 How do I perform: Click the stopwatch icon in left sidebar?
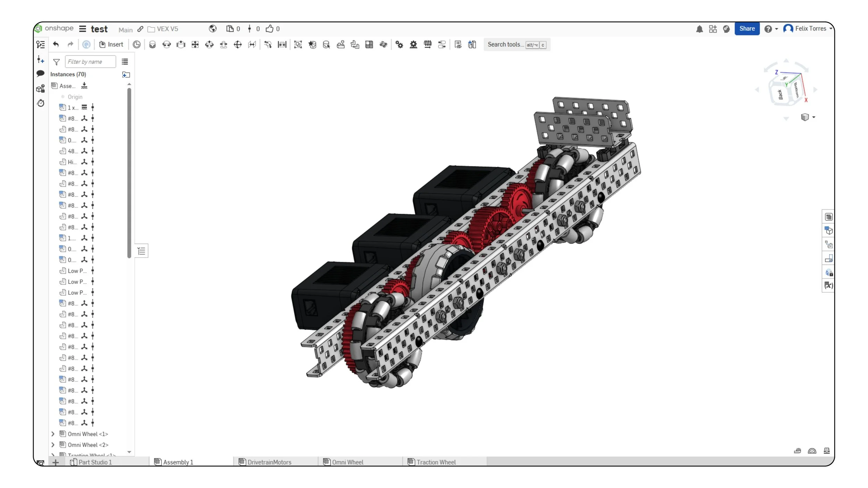coord(41,103)
